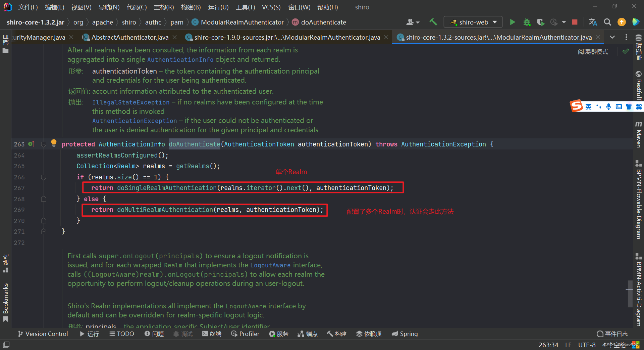Switch to AbstractAuthenticator.java tab
Image resolution: width=644 pixels, height=350 pixels.
coord(130,37)
